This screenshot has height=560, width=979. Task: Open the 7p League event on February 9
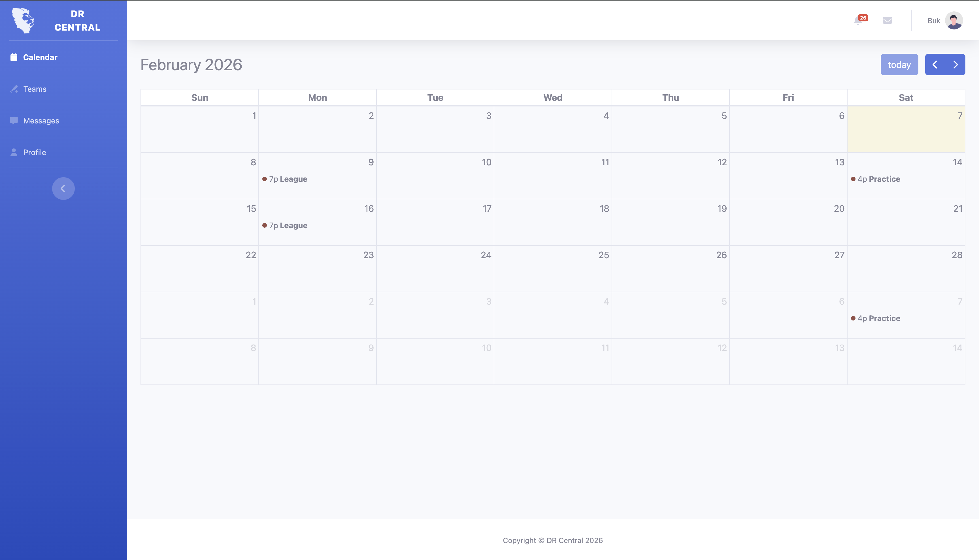pos(288,179)
